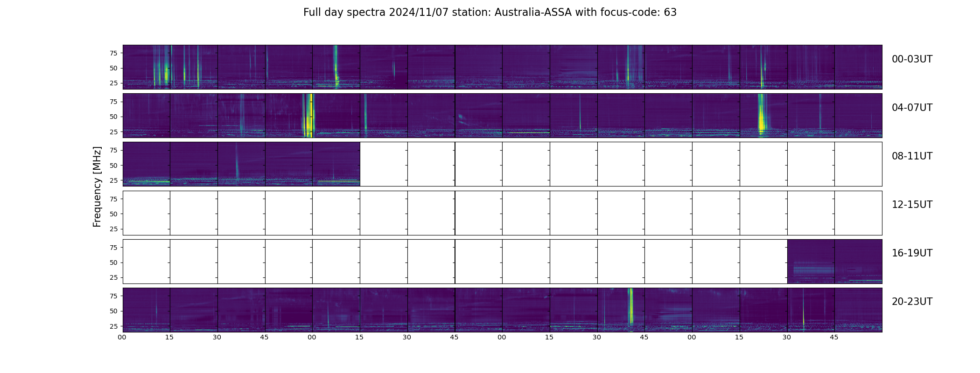Viewport: 980px width, 373px height.
Task: Click the '16-19UT' row label
Action: coord(912,253)
